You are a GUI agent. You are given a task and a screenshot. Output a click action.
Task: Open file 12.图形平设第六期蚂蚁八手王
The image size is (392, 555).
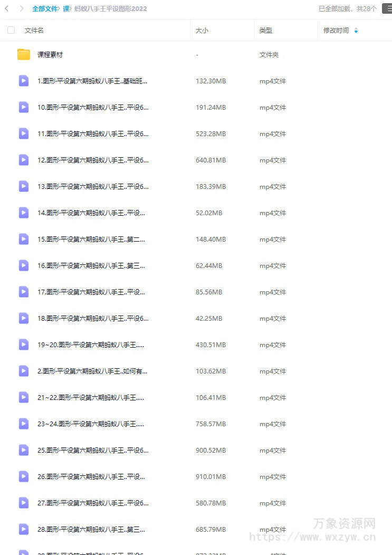[93, 160]
